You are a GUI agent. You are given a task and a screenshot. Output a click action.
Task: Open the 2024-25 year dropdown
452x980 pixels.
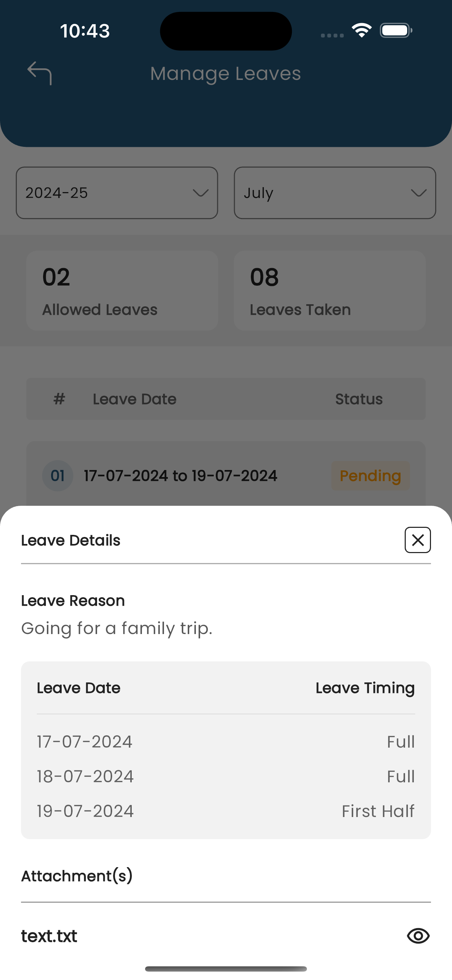(x=117, y=193)
